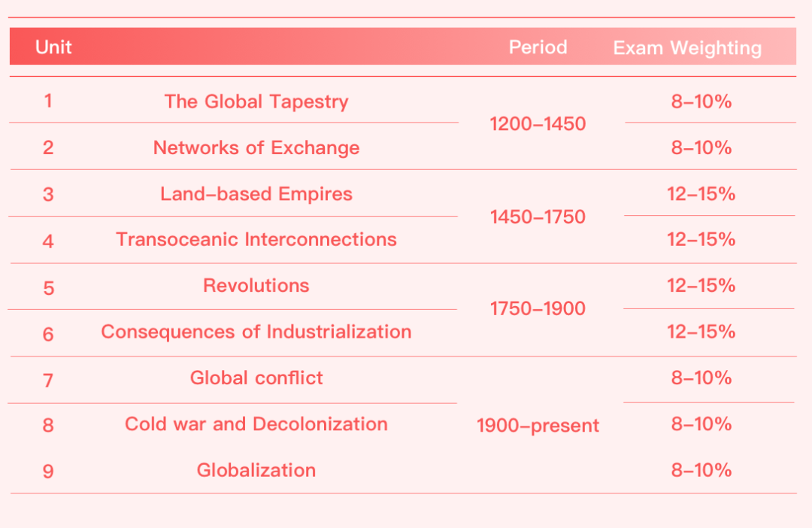The image size is (812, 528).
Task: Select the 1900–present period cell
Action: [538, 426]
